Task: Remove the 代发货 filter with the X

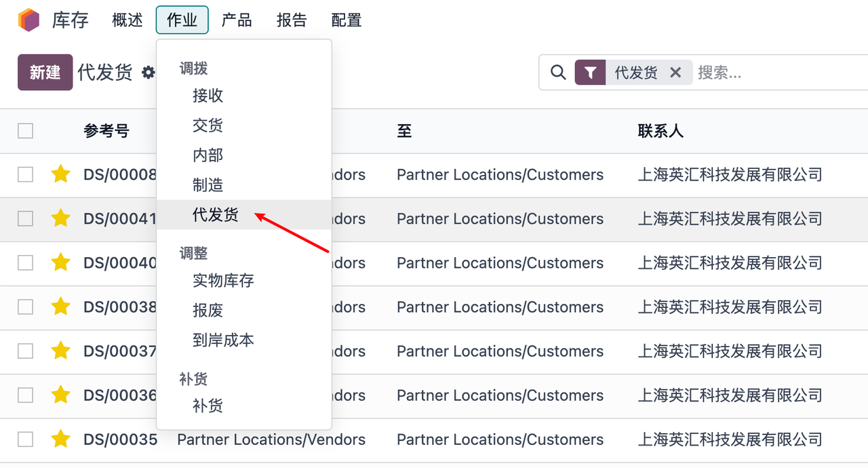Action: point(675,73)
